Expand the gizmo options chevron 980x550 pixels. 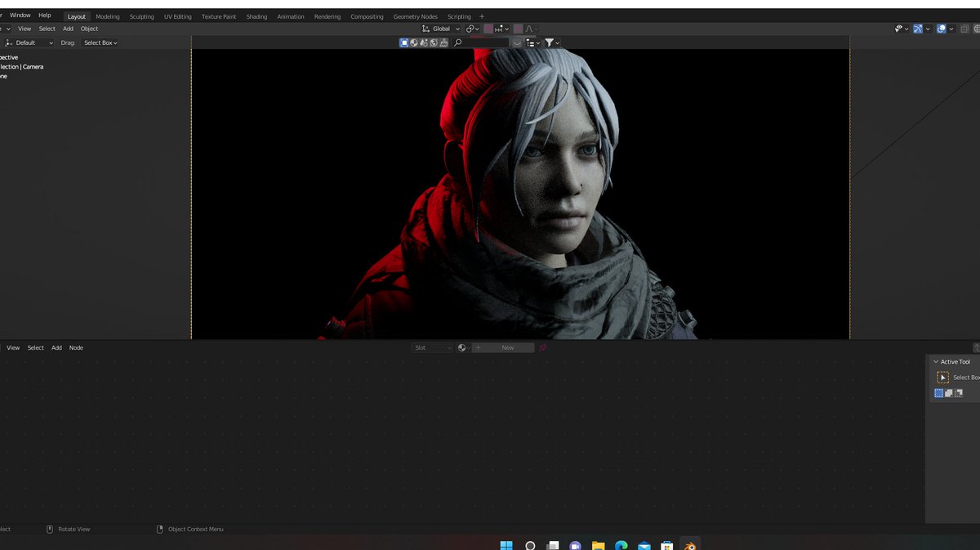coord(928,29)
